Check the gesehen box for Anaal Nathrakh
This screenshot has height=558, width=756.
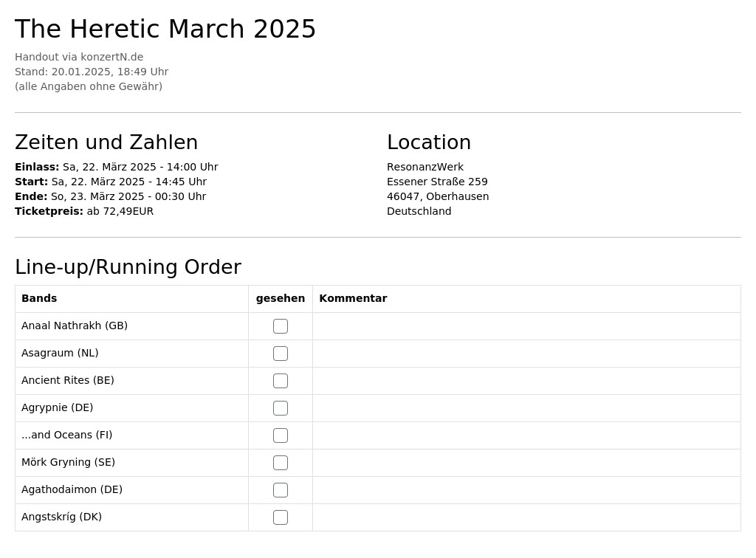pos(280,326)
